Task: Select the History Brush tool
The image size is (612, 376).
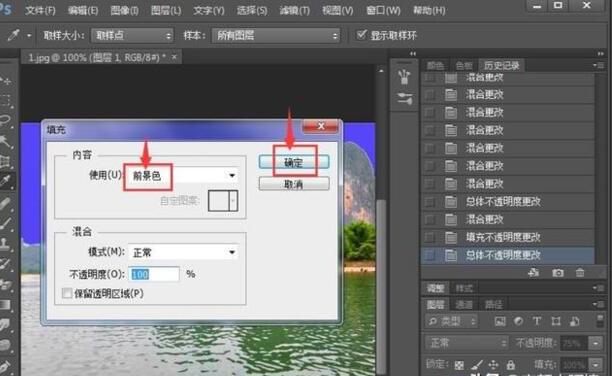Action: coord(5,264)
